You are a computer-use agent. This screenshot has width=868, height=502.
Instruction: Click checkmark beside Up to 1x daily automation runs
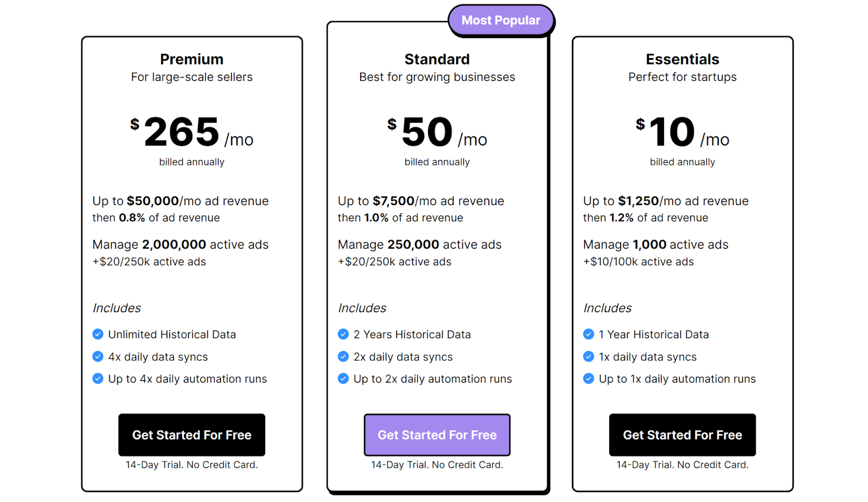(589, 379)
